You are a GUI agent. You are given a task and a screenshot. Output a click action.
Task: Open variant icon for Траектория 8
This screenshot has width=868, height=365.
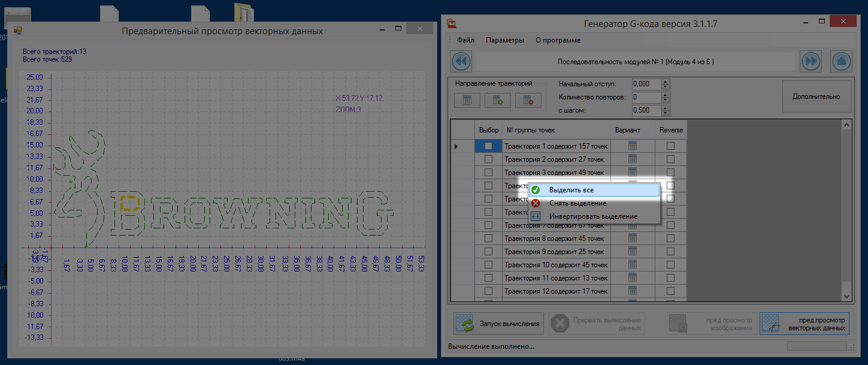tap(632, 238)
